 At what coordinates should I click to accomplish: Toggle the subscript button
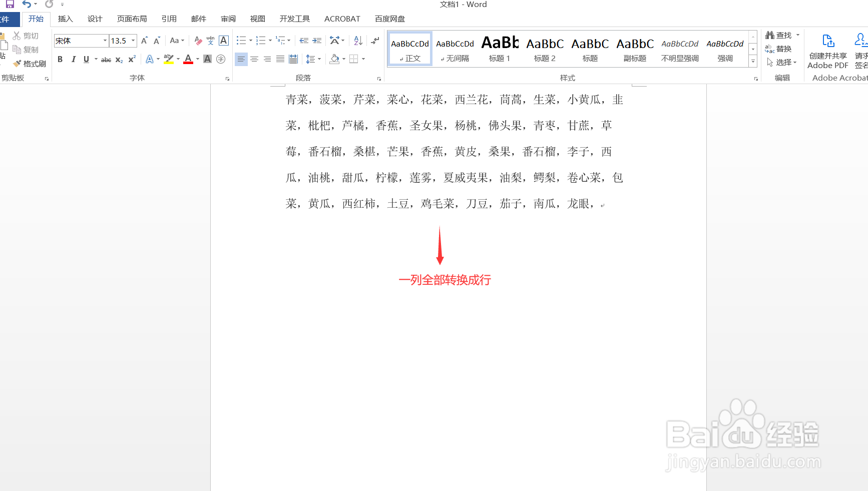[x=118, y=59]
